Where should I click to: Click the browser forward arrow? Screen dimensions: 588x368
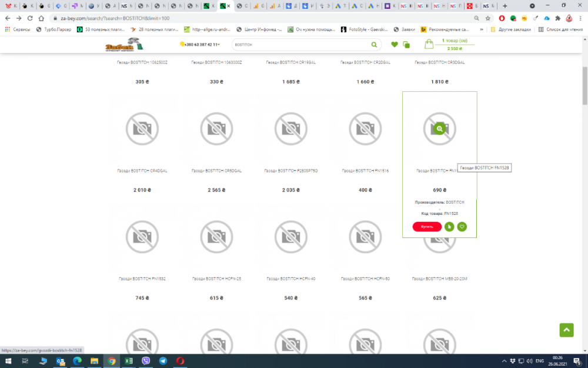coord(19,18)
